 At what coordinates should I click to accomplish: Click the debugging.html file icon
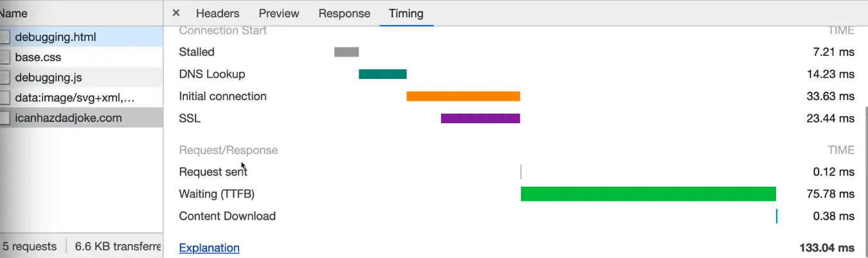click(x=5, y=37)
